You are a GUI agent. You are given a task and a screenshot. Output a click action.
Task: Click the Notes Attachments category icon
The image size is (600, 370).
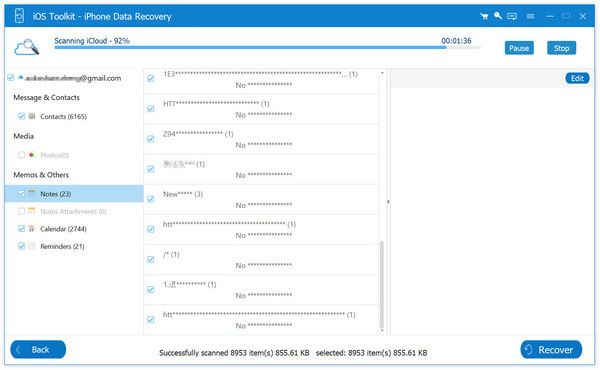pos(32,211)
